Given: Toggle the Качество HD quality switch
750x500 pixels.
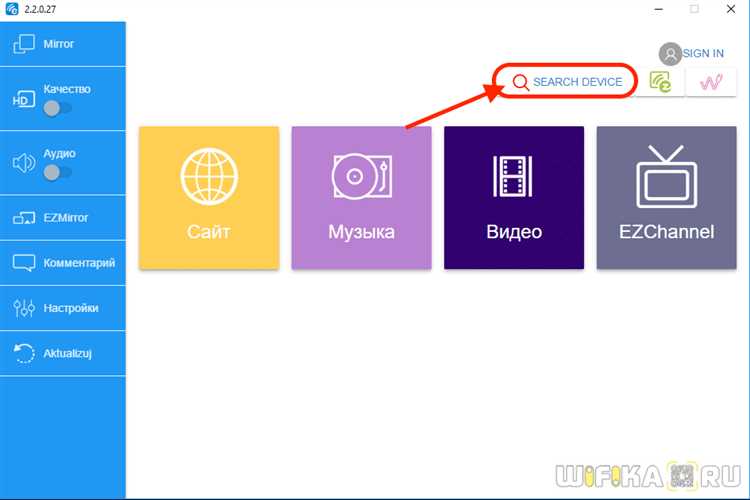Looking at the screenshot, I should tap(58, 108).
